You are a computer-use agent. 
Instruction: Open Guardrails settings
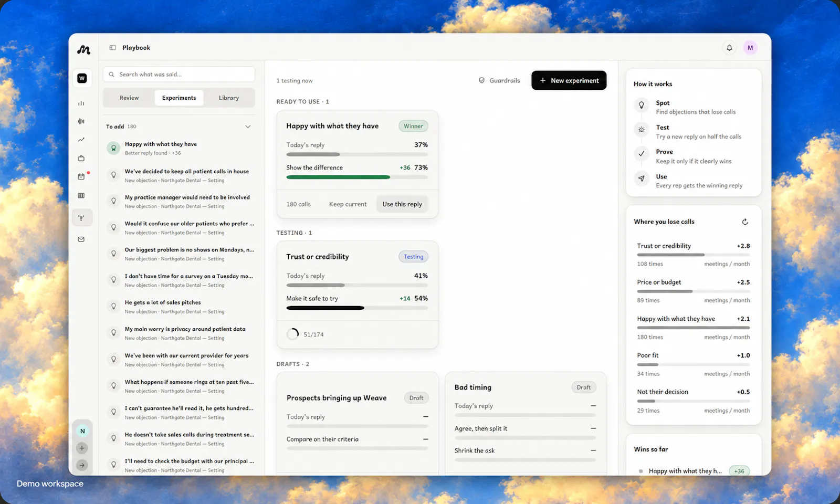click(x=499, y=80)
